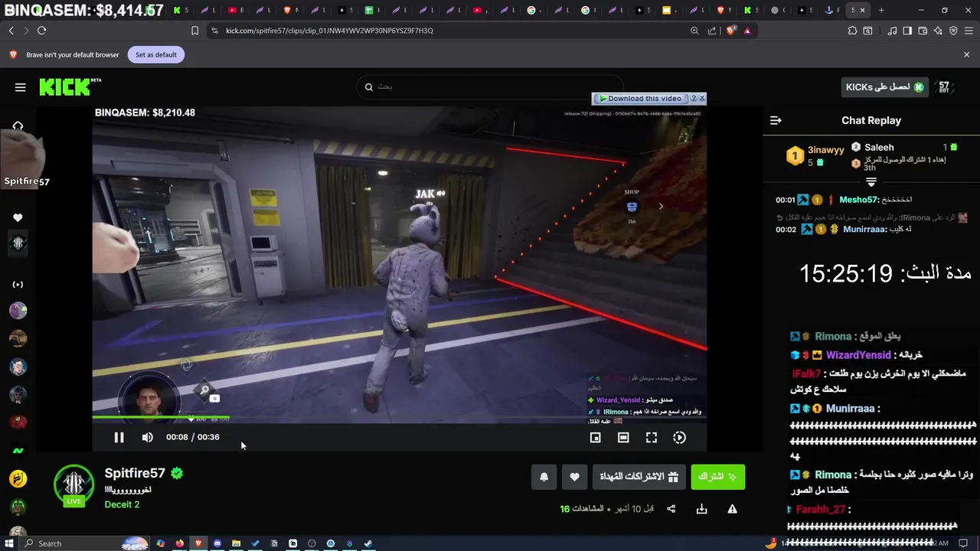Open media playlist music note icon

tap(892, 31)
